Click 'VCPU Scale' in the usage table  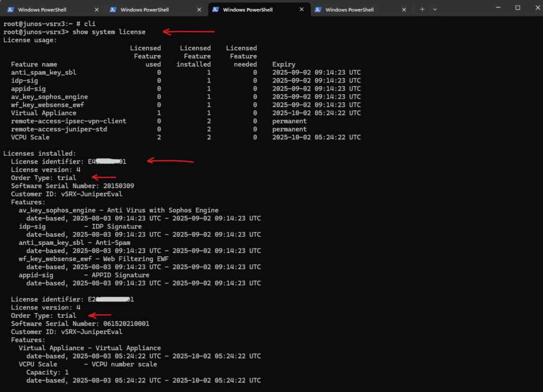pos(30,137)
